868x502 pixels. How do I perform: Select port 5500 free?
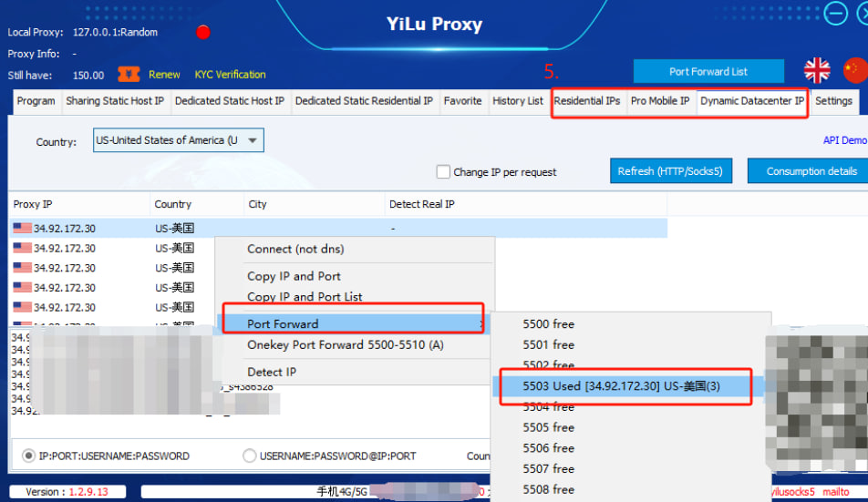point(630,324)
